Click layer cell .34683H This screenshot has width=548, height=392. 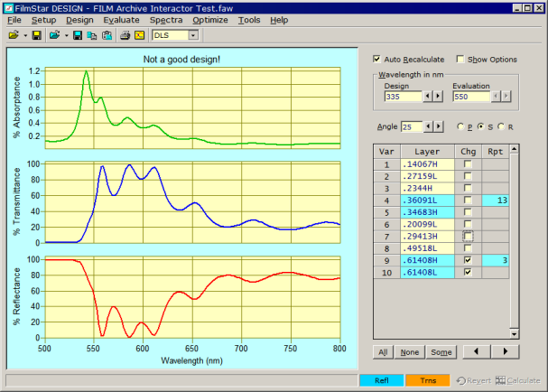click(427, 212)
